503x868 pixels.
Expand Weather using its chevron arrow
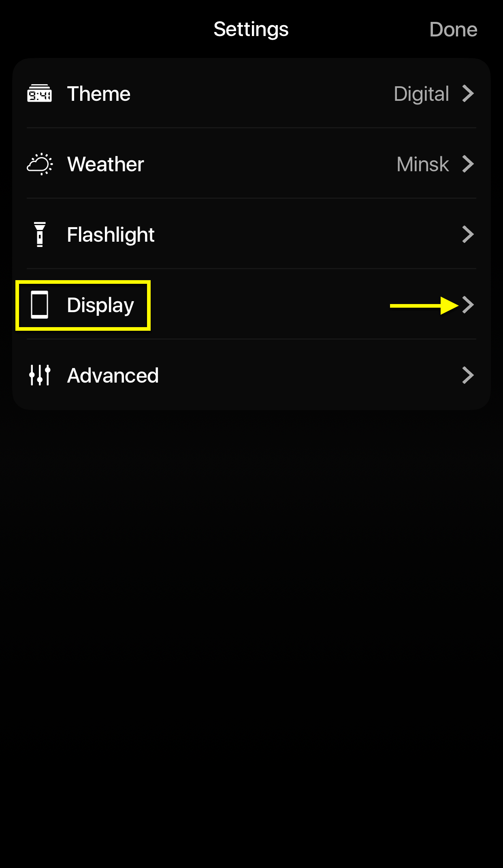pyautogui.click(x=468, y=164)
